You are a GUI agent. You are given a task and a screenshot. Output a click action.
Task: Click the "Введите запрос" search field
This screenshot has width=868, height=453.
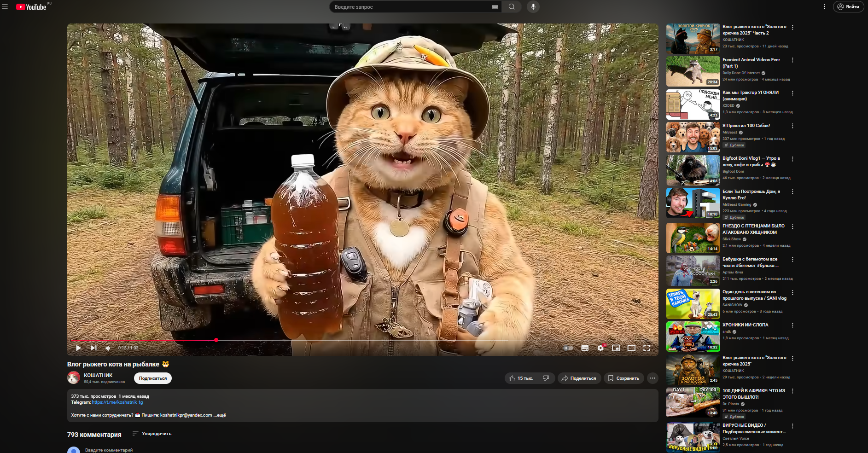[410, 7]
